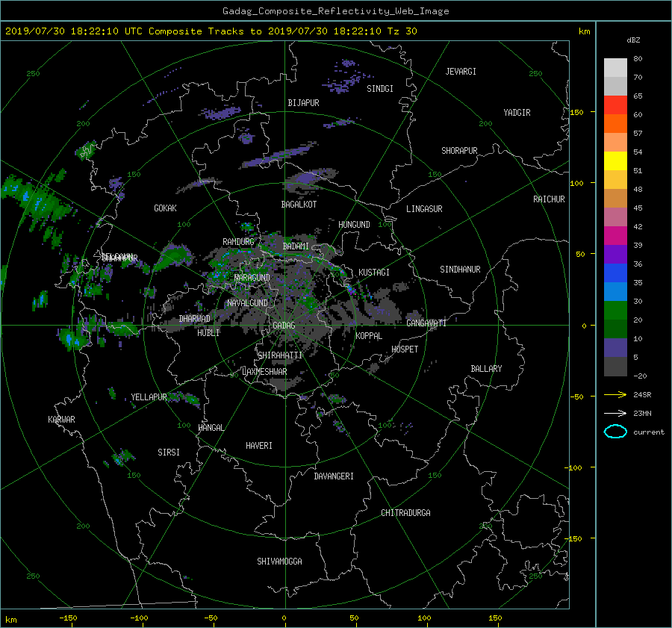This screenshot has height=628, width=672.
Task: Click the cyan 'current' ellipse legend symbol
Action: click(x=615, y=432)
